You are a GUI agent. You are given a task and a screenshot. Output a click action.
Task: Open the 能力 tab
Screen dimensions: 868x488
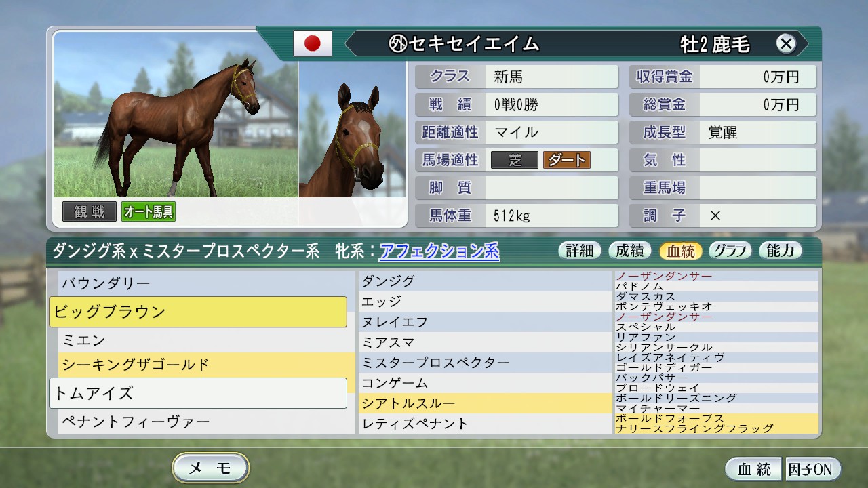(781, 251)
